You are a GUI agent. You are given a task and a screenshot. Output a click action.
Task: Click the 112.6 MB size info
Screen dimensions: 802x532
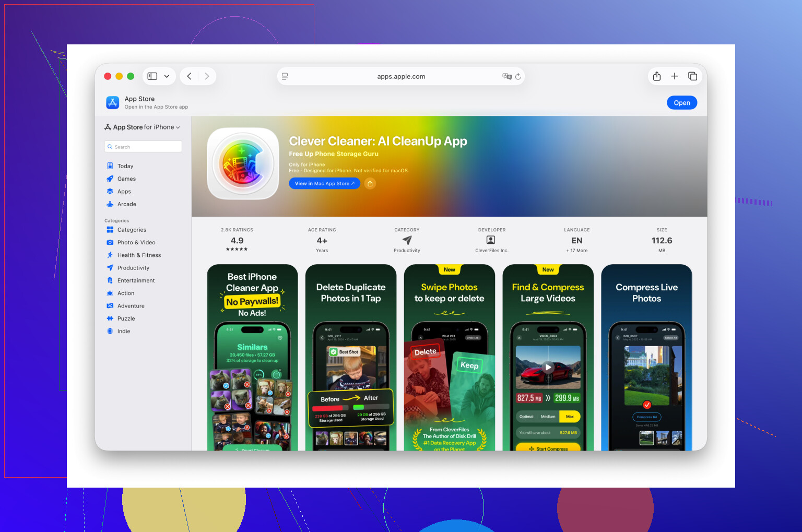tap(662, 241)
